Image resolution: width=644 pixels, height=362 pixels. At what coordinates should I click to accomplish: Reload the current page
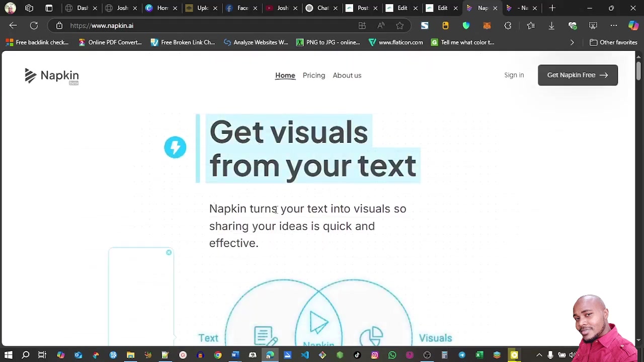tap(34, 26)
